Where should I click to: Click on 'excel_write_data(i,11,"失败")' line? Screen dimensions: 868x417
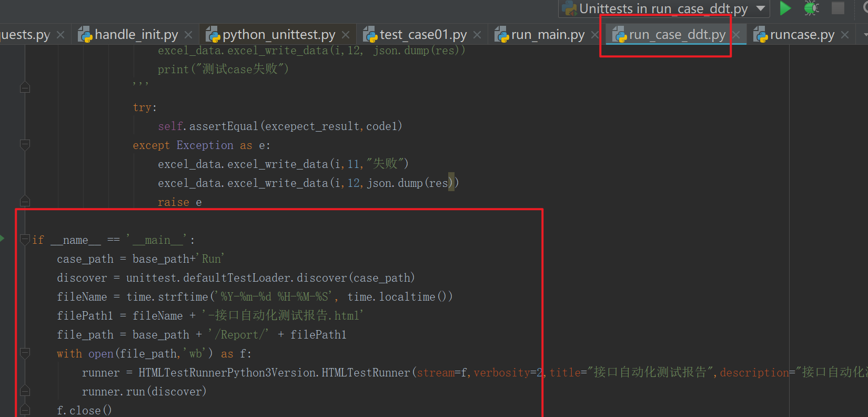283,164
